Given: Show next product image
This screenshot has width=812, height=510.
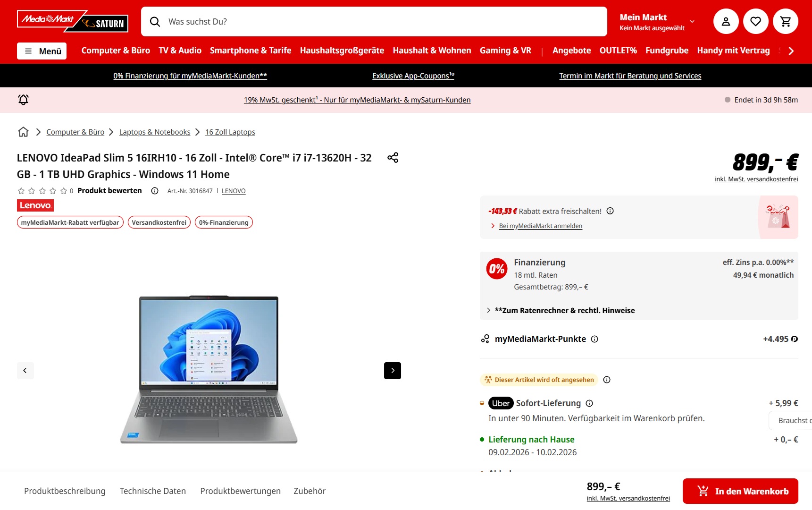Looking at the screenshot, I should point(393,371).
